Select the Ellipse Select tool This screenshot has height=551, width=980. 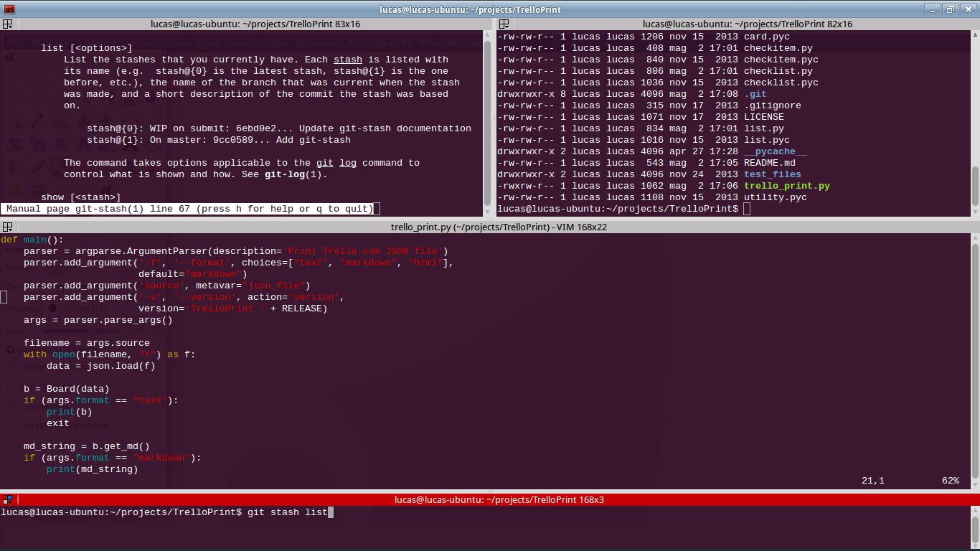[38, 98]
